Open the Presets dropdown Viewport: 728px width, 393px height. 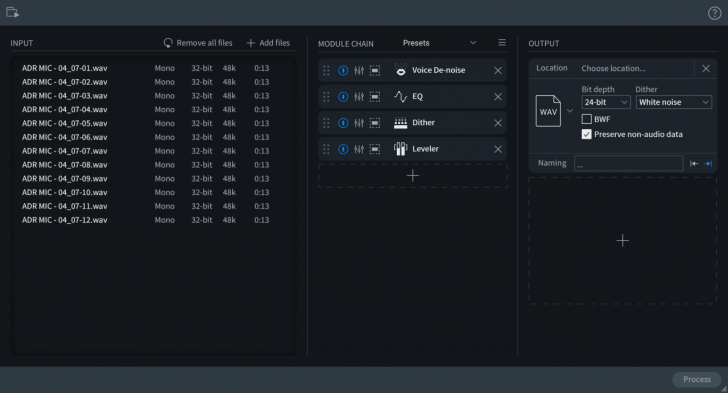click(x=439, y=43)
